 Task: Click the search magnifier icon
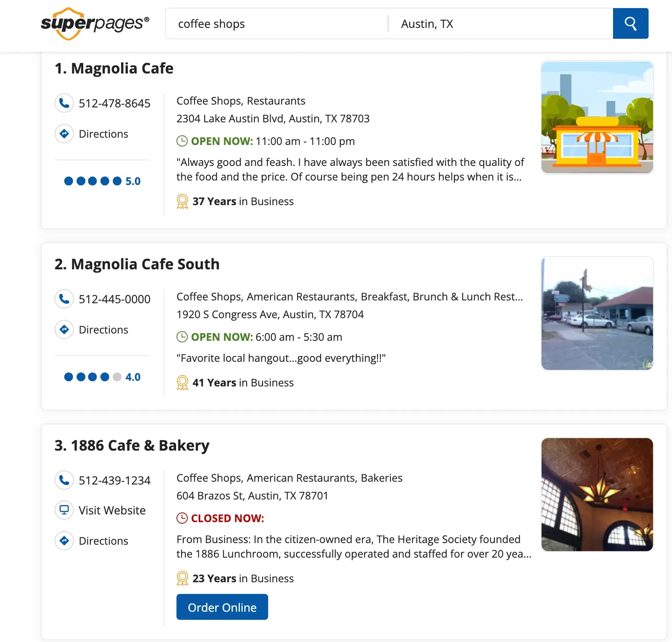(x=630, y=23)
